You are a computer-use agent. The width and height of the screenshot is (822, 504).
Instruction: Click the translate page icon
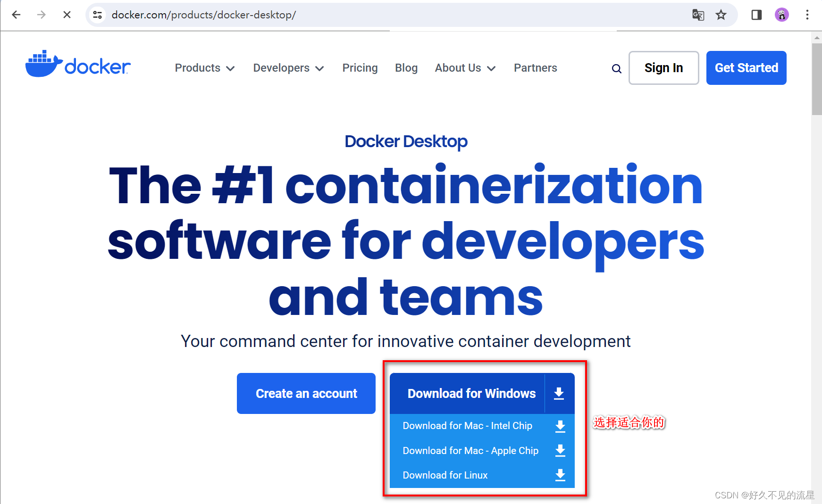tap(698, 15)
